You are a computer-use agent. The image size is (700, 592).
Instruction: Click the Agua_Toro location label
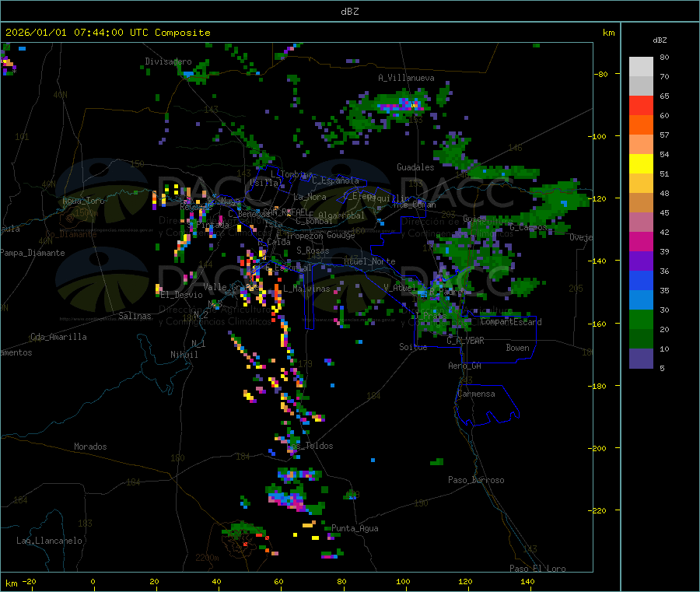click(x=83, y=201)
